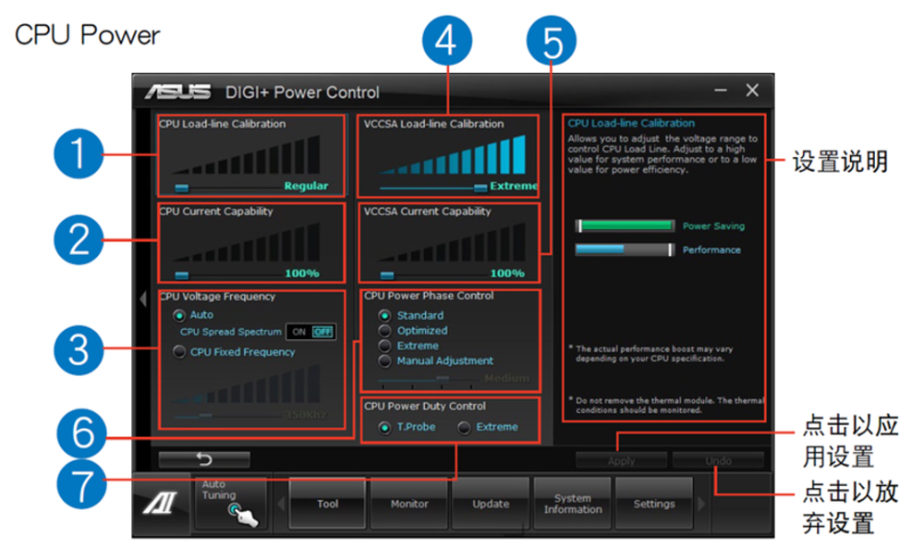924x560 pixels.
Task: Launch Auto Tuning with the hand icon
Action: 232,503
